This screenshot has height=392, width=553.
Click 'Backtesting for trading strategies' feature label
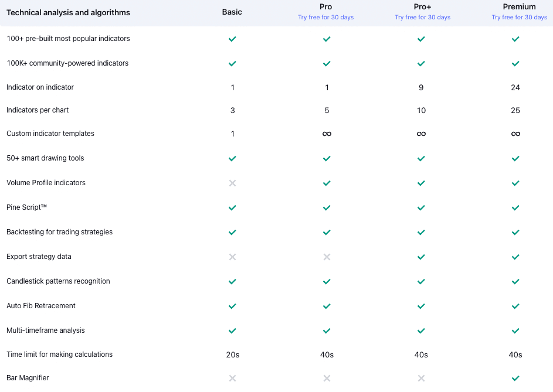tap(59, 232)
